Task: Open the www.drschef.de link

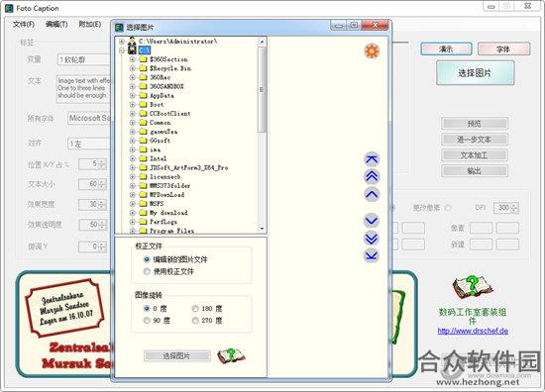Action: [x=473, y=331]
